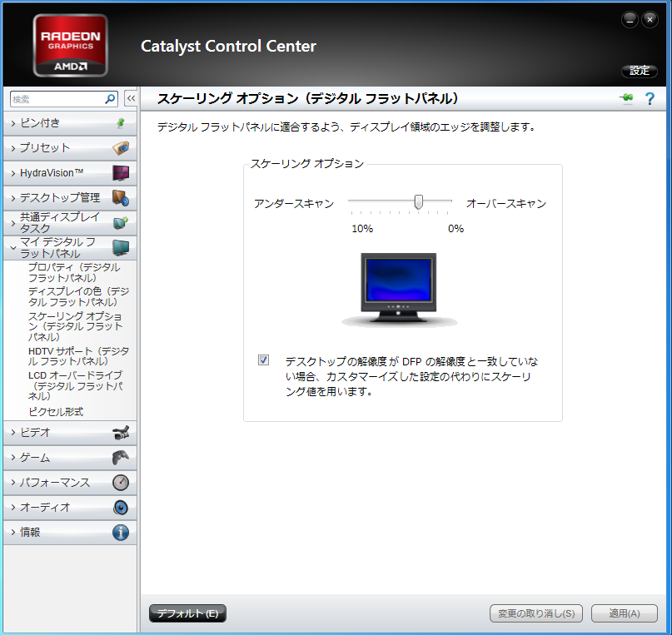Click the アンダースキャン label
The image size is (672, 635).
pyautogui.click(x=294, y=203)
